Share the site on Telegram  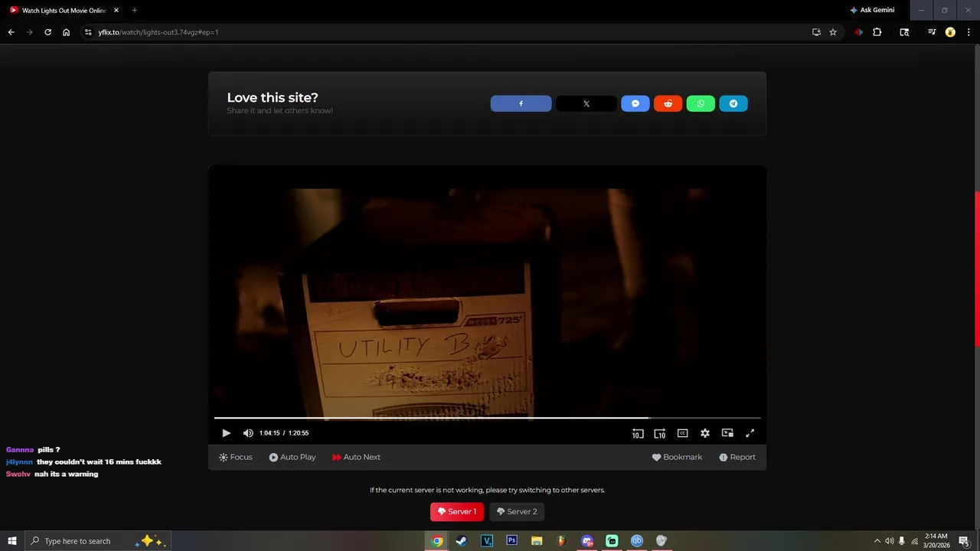733,103
